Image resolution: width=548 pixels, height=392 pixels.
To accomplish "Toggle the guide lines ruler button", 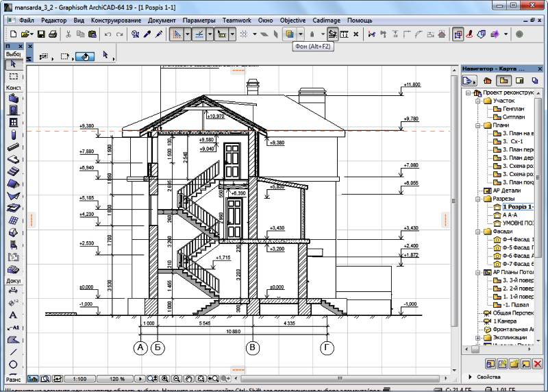I will tap(177, 34).
